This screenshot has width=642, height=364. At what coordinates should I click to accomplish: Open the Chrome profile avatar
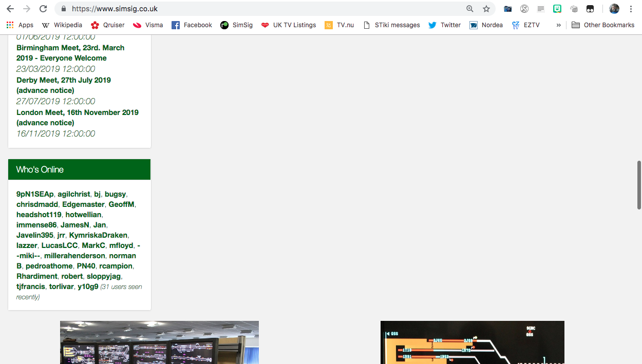click(614, 9)
